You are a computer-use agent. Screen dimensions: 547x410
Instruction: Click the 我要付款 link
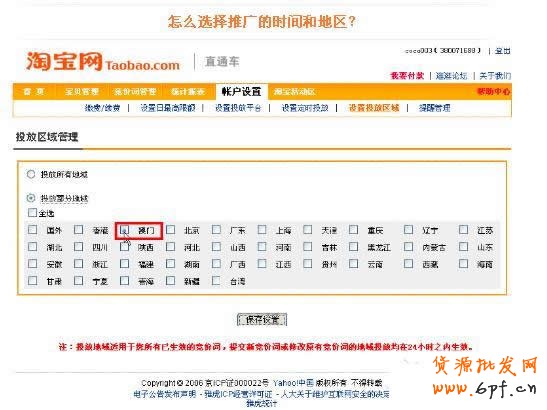pos(407,76)
